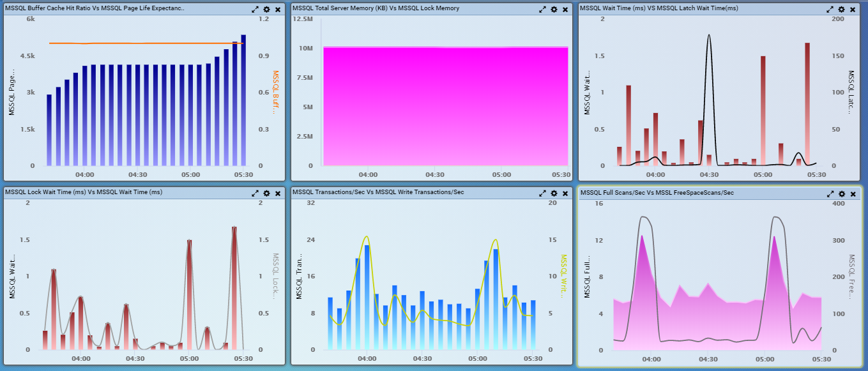Open settings gear of Latch Wait Time widget
This screenshot has height=371, width=868.
(x=841, y=10)
